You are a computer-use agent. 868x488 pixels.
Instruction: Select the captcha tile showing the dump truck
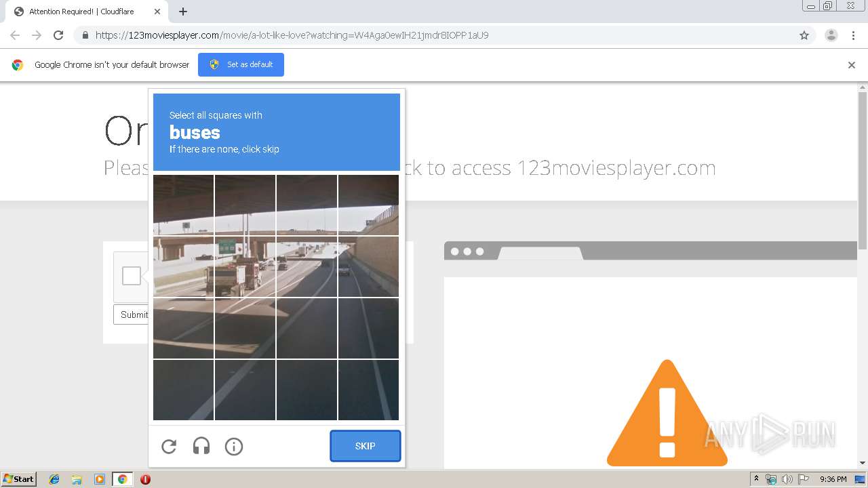coord(245,266)
